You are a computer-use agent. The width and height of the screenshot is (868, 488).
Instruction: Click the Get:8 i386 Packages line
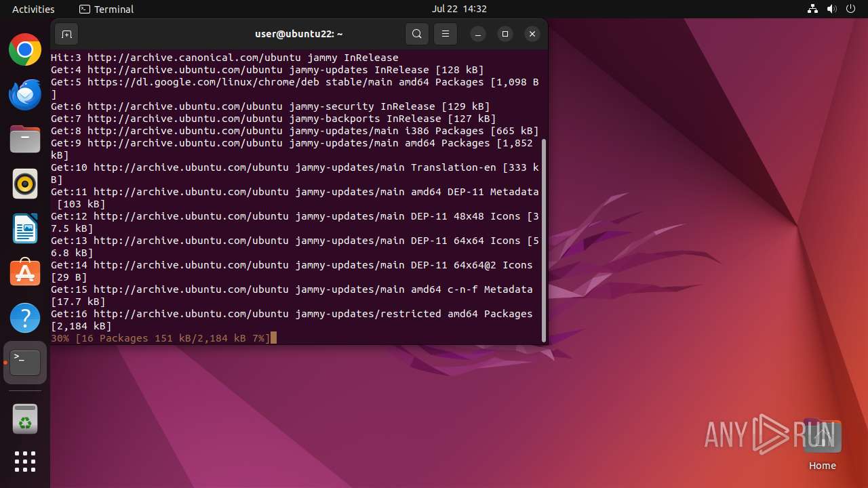pos(295,131)
